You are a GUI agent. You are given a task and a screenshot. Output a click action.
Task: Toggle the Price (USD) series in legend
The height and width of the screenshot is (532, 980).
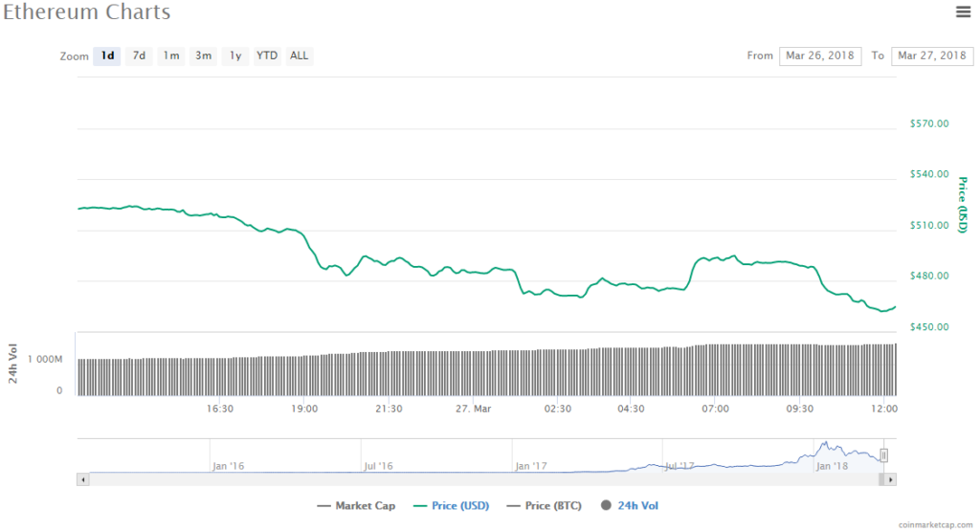[452, 505]
